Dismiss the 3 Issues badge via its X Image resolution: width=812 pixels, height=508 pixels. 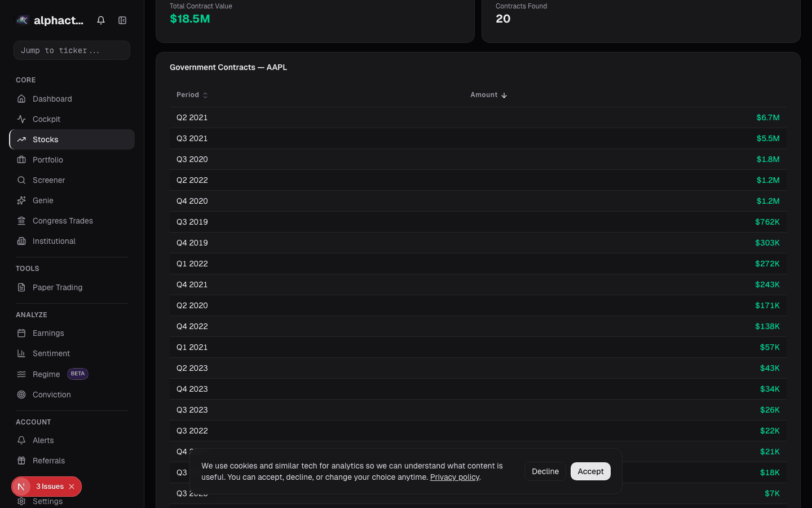(71, 487)
